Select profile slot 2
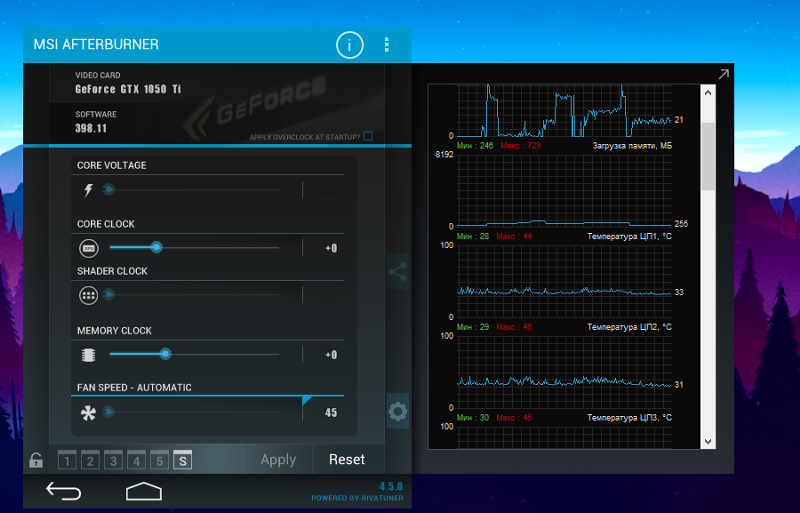The width and height of the screenshot is (800, 513). (x=90, y=460)
